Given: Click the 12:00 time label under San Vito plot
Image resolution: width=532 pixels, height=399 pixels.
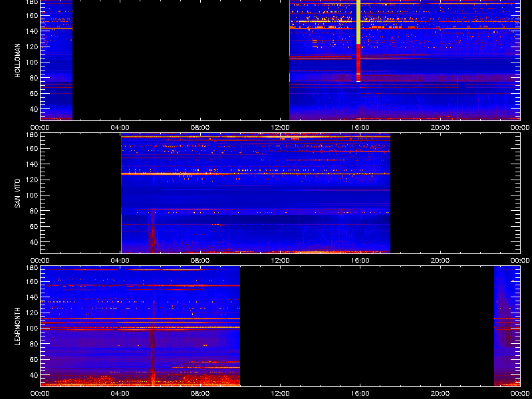Looking at the screenshot, I should tap(280, 261).
